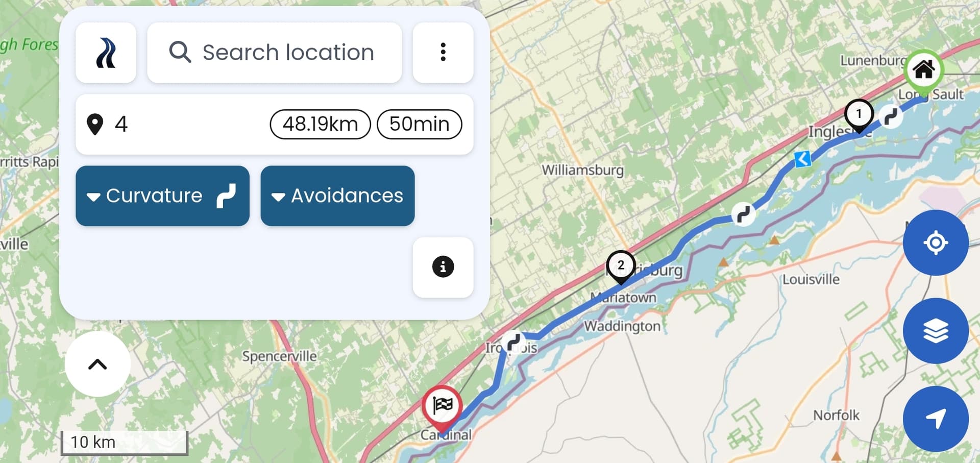Open the map layers selector
The image size is (980, 463).
point(936,331)
